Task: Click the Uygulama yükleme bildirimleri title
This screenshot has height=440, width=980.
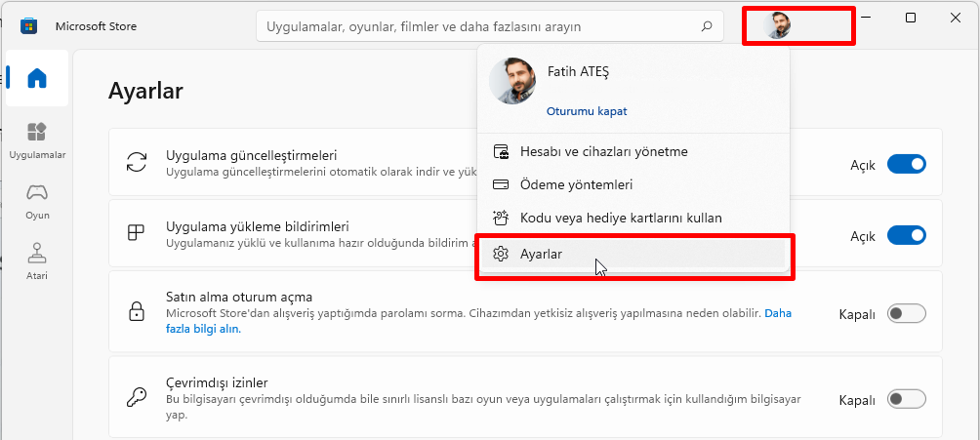Action: [258, 225]
